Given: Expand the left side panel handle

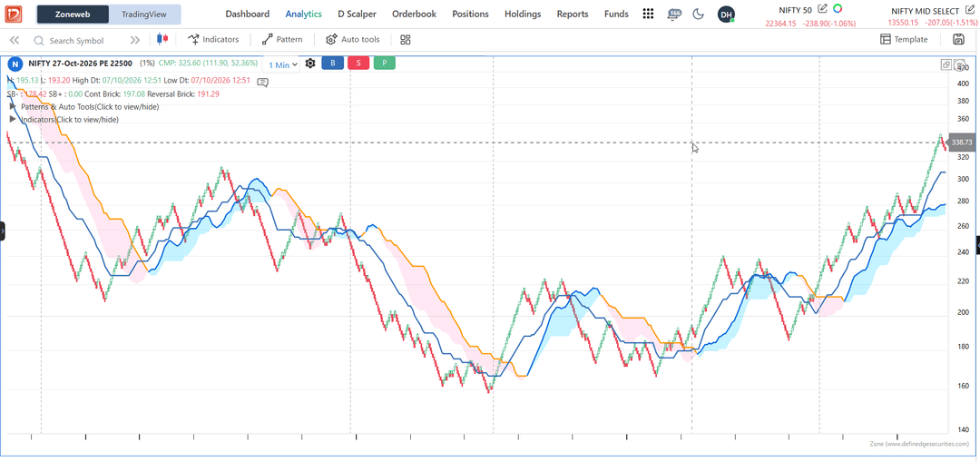Looking at the screenshot, I should point(3,231).
